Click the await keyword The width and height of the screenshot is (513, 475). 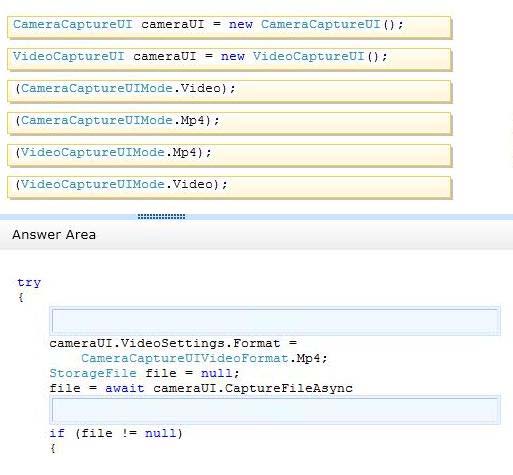point(125,388)
